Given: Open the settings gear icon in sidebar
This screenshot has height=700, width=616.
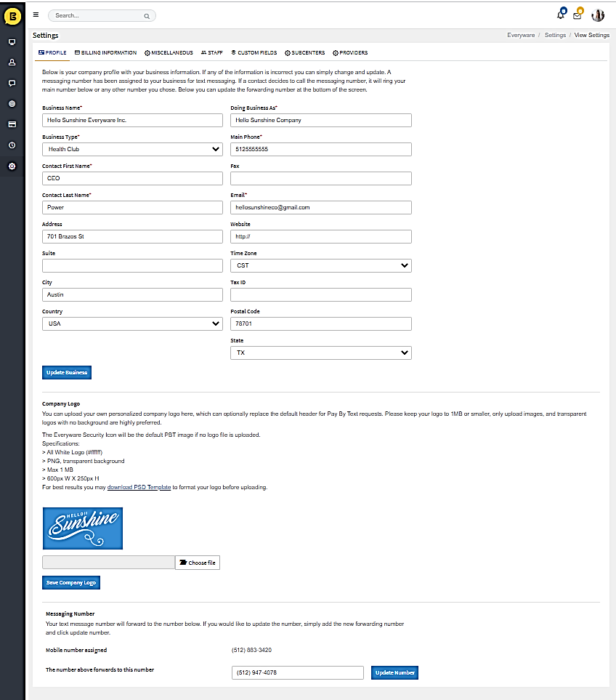Looking at the screenshot, I should point(12,166).
